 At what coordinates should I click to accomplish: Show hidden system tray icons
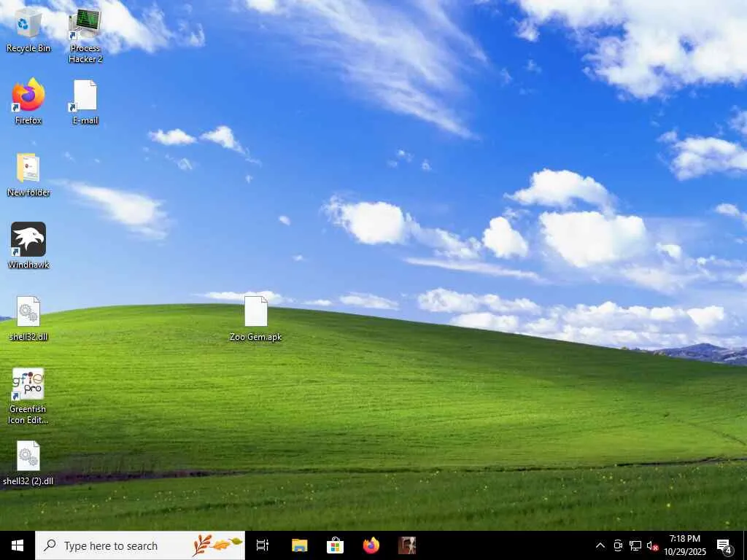coord(600,545)
